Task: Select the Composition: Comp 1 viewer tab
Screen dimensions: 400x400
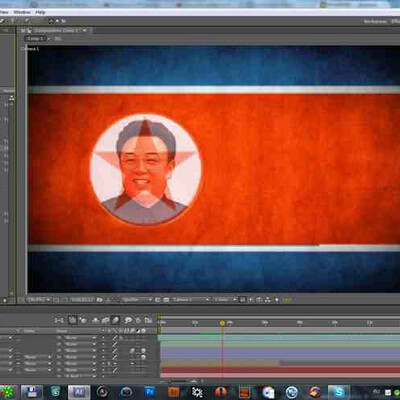Action: (56, 30)
